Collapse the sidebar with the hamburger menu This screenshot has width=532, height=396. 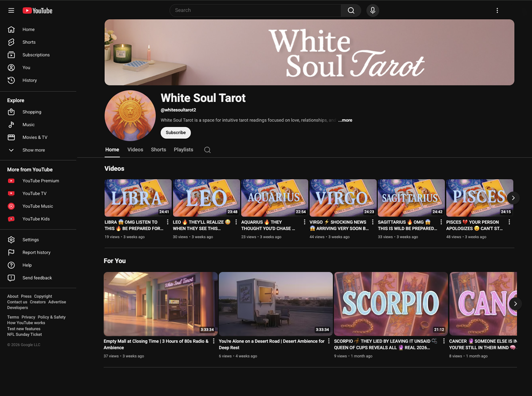11,10
